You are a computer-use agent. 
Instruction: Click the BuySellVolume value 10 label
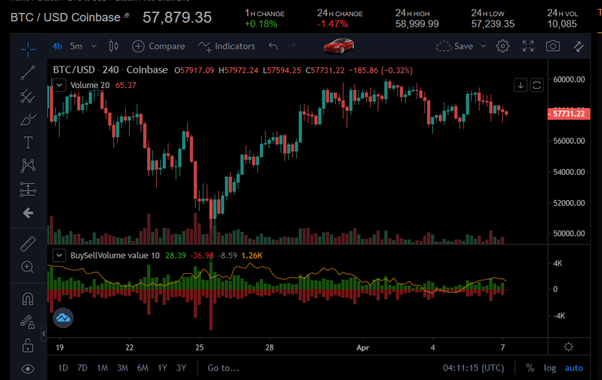pyautogui.click(x=115, y=255)
